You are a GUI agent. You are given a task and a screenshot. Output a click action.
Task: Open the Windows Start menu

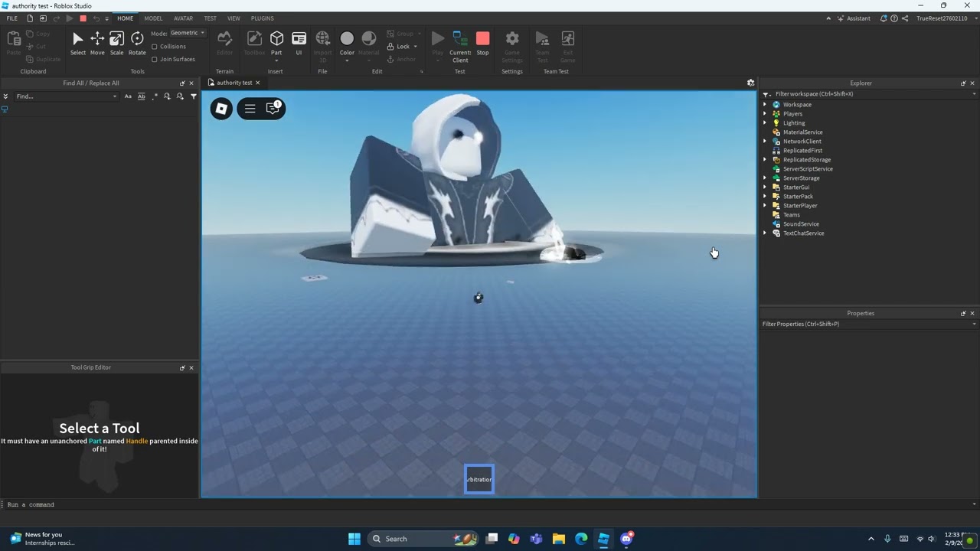point(354,539)
